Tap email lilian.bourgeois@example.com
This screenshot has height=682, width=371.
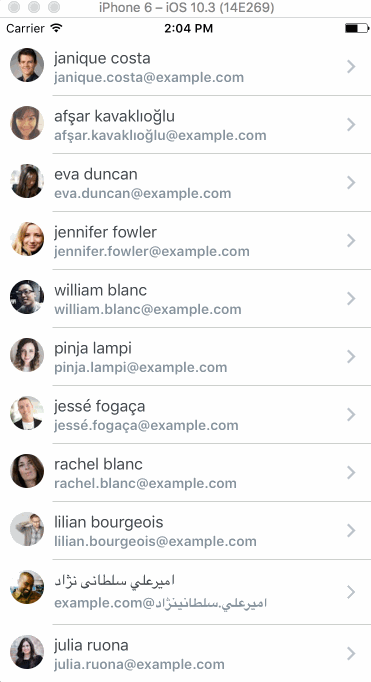click(x=155, y=542)
